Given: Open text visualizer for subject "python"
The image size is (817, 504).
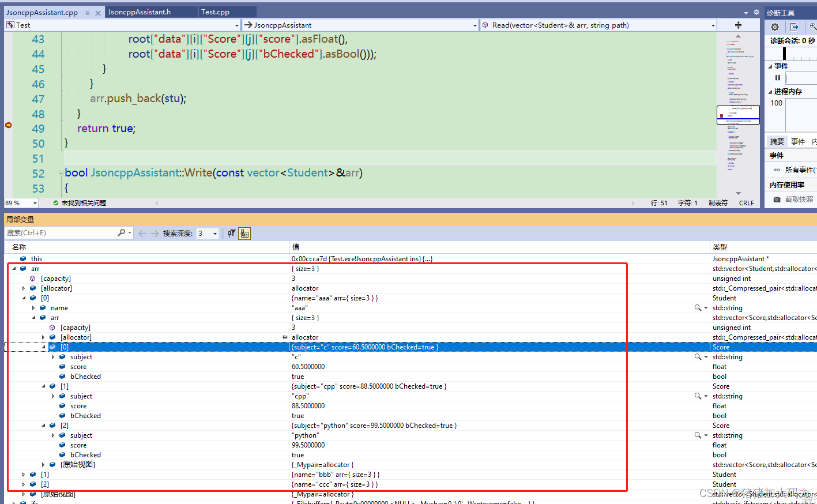Looking at the screenshot, I should (x=698, y=435).
